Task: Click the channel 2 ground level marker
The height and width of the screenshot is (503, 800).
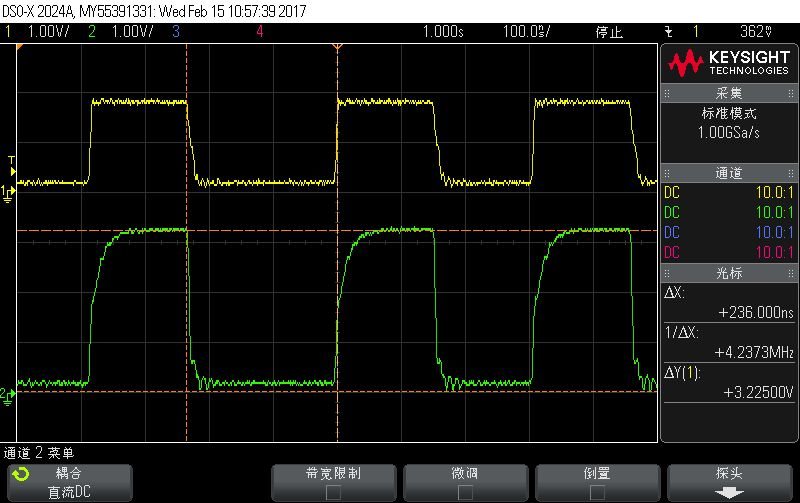Action: [x=8, y=396]
